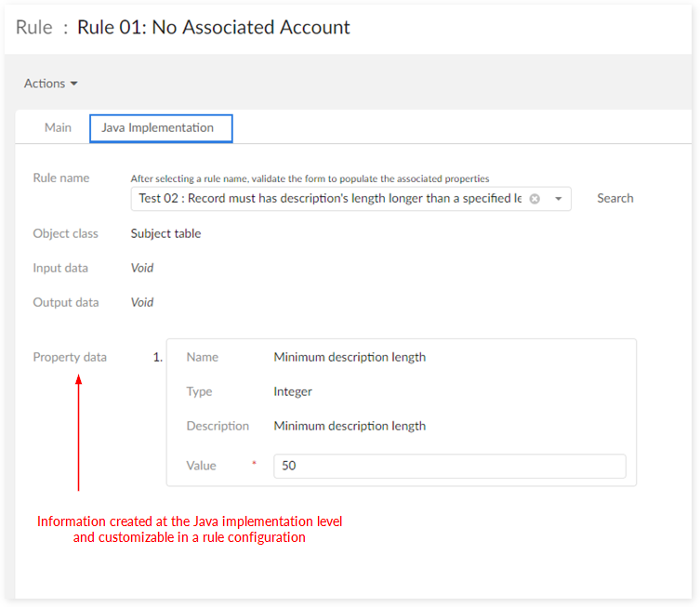Click the Property data label

70,357
